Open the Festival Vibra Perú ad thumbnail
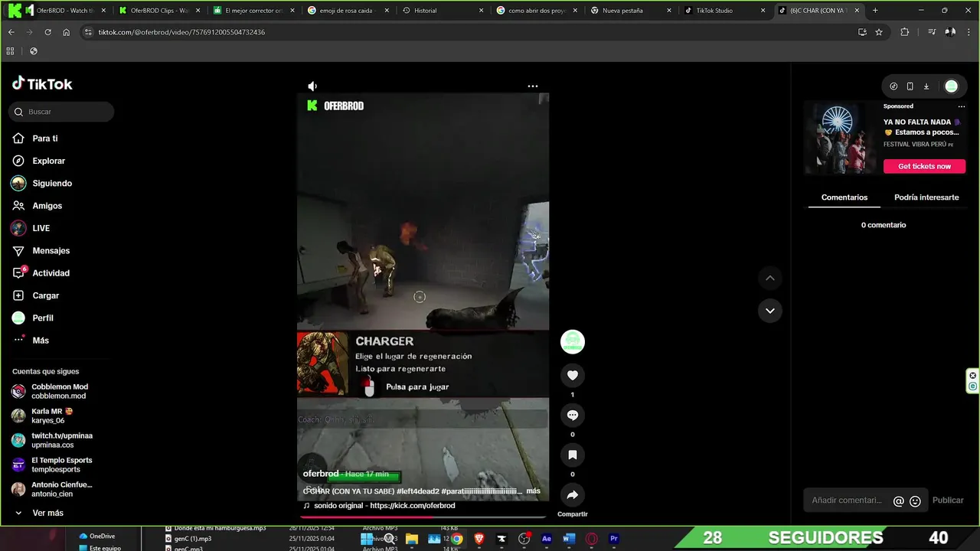The image size is (980, 551). pyautogui.click(x=841, y=139)
